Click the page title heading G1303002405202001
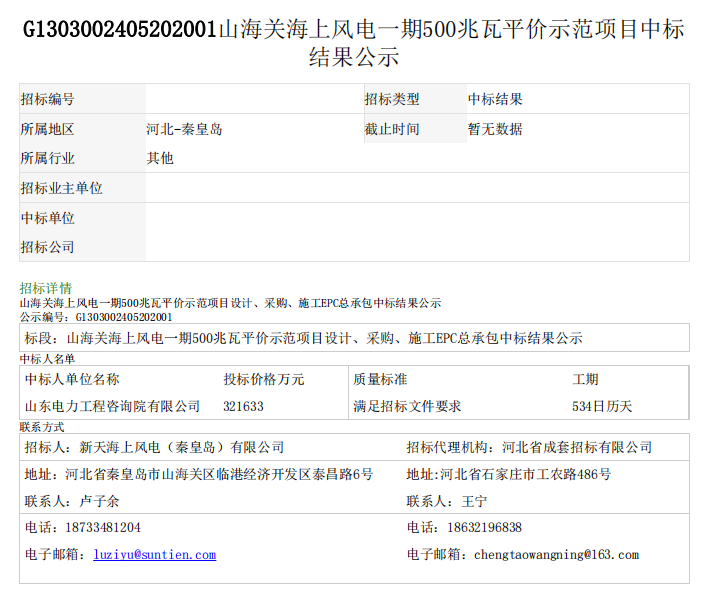The image size is (708, 600). (354, 43)
